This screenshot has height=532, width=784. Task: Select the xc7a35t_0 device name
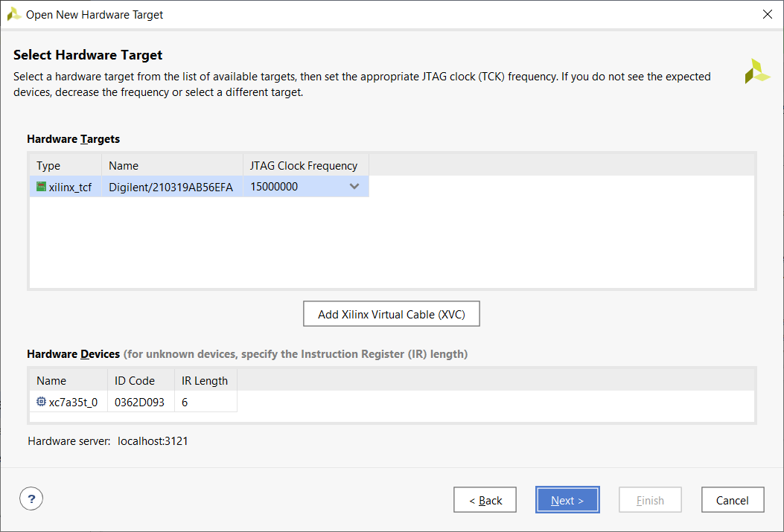point(73,402)
